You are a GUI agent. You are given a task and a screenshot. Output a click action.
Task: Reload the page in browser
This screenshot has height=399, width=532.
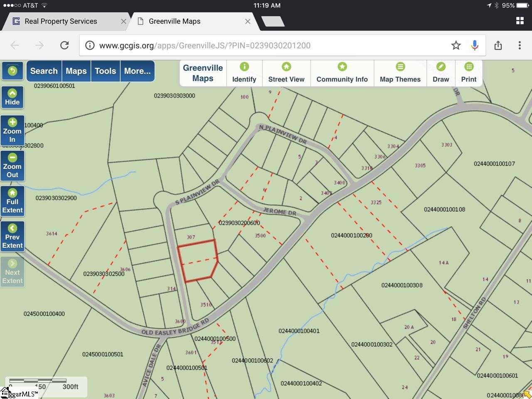[64, 45]
